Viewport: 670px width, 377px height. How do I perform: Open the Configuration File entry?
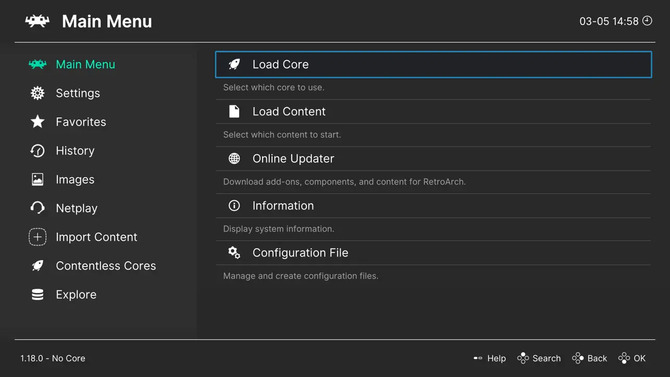point(433,253)
